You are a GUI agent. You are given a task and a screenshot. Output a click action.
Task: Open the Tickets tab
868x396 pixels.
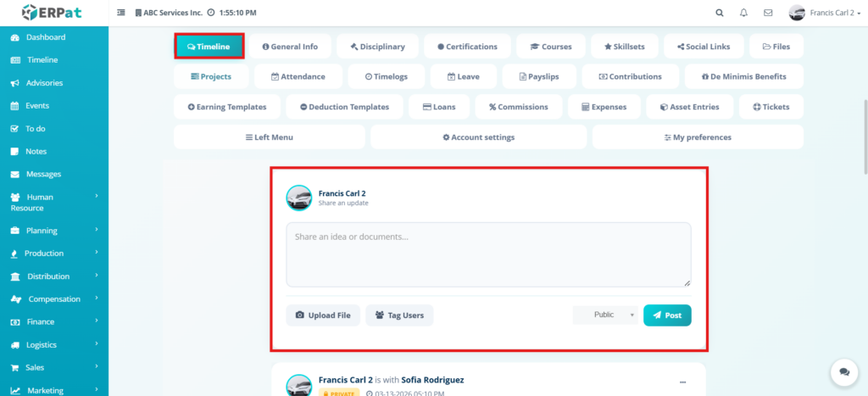point(771,107)
